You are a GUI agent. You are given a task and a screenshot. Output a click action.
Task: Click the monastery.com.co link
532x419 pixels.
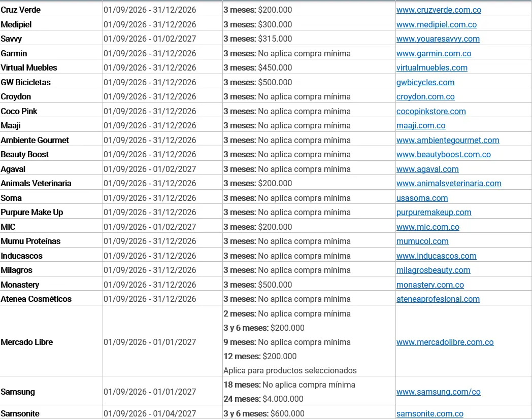430,285
